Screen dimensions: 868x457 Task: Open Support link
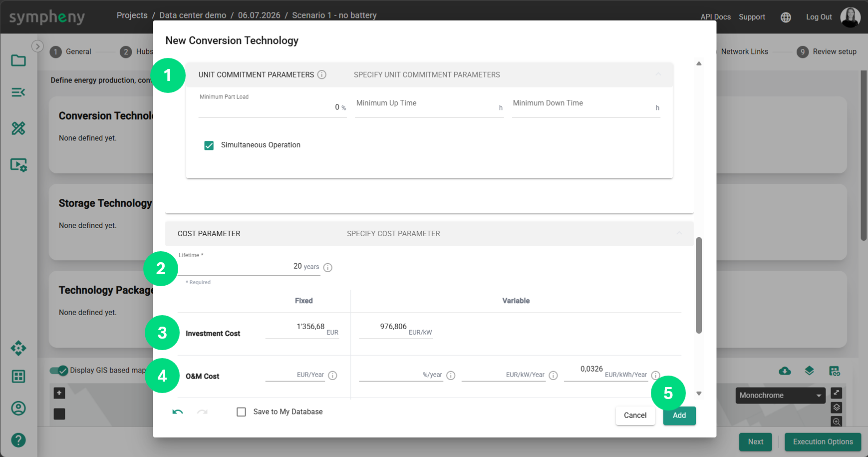click(x=752, y=17)
